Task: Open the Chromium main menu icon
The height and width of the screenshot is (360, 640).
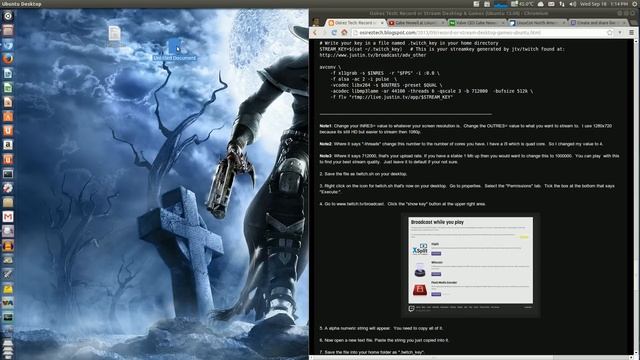Action: pos(631,32)
